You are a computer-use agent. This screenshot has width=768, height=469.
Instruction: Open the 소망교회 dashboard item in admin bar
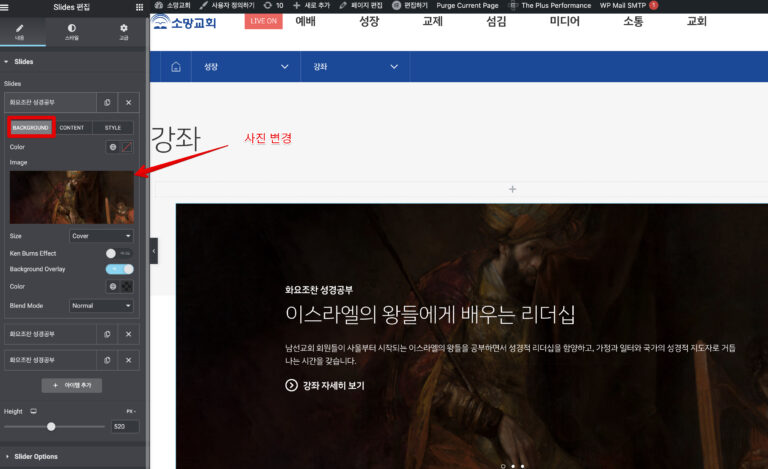[172, 5]
